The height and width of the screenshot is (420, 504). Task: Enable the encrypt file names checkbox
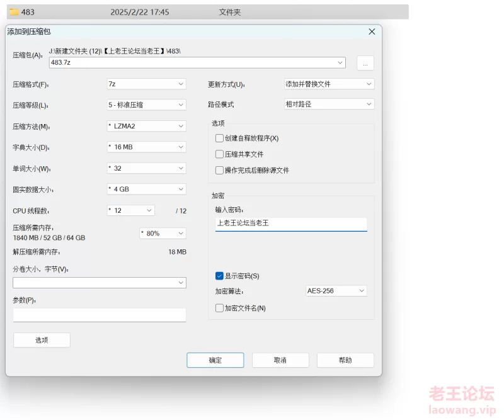coord(219,308)
